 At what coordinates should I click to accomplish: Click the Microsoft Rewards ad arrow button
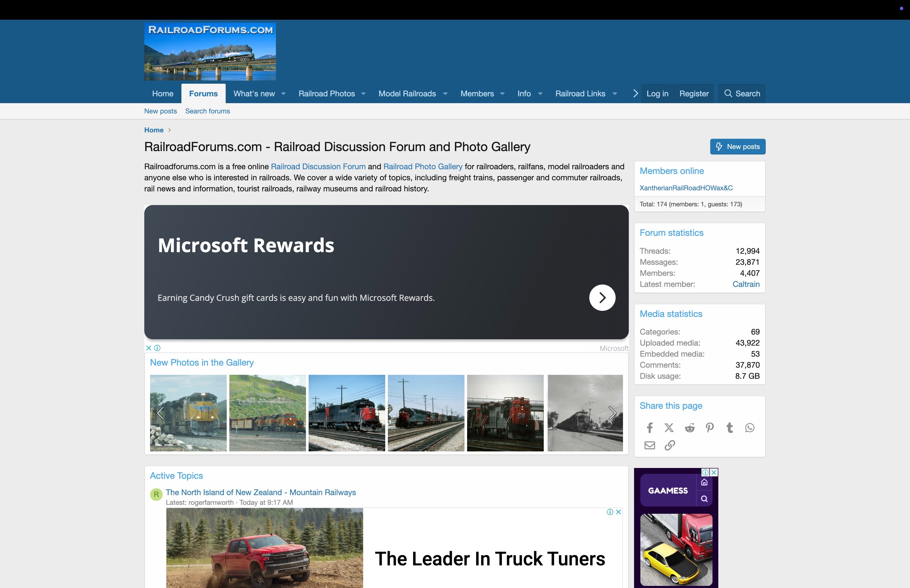coord(602,297)
